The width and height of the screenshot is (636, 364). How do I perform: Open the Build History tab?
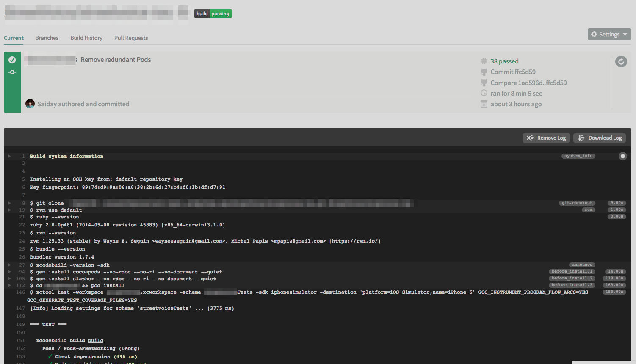pos(86,38)
